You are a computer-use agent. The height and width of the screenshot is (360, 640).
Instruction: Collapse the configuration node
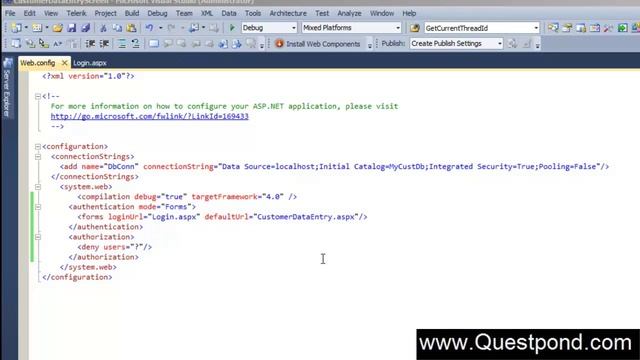point(38,147)
